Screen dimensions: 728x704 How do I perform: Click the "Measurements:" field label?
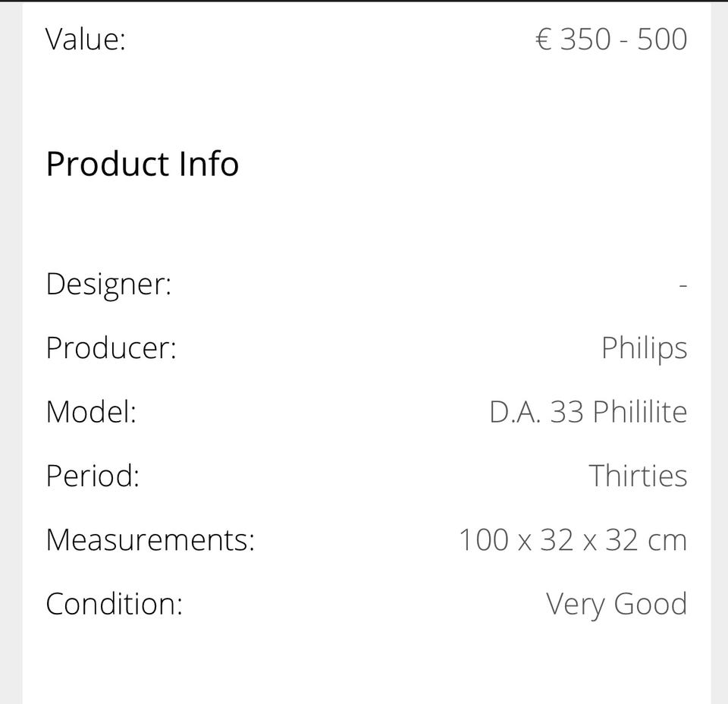click(x=150, y=540)
